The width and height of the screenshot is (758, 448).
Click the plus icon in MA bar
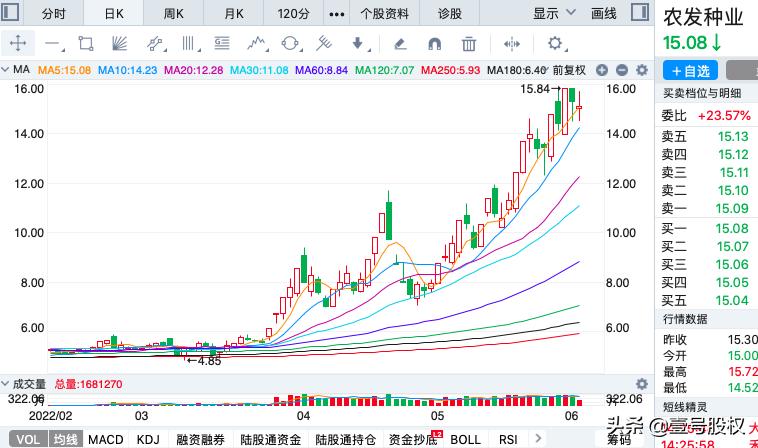601,71
